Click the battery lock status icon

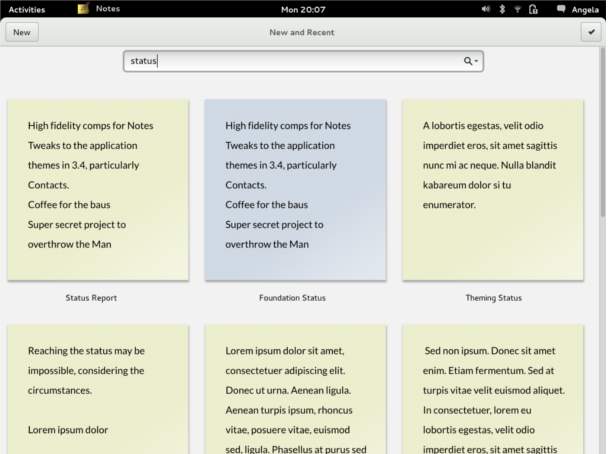[533, 9]
